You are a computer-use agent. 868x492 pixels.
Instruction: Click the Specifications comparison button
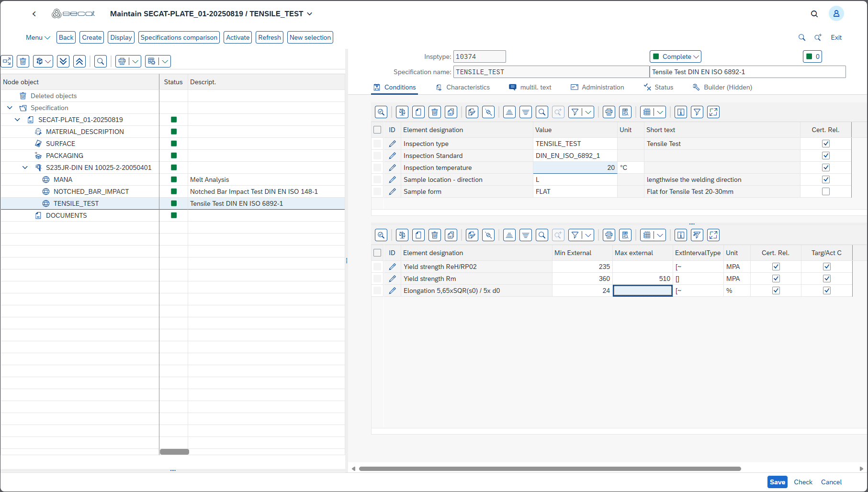pyautogui.click(x=179, y=37)
